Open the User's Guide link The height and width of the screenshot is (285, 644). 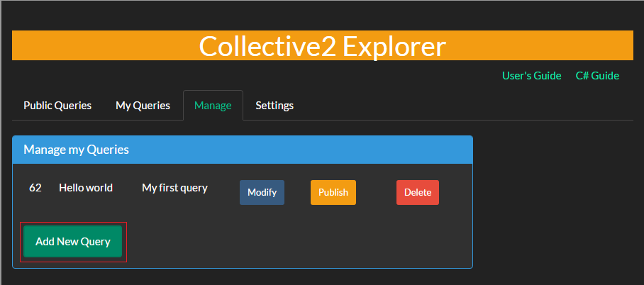(x=531, y=76)
